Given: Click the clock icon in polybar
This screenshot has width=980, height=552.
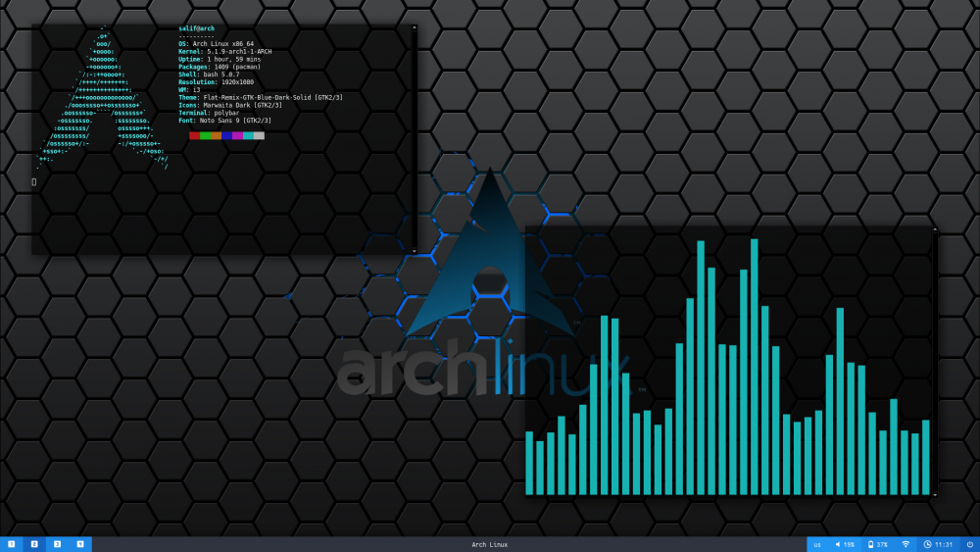Looking at the screenshot, I should pos(927,544).
